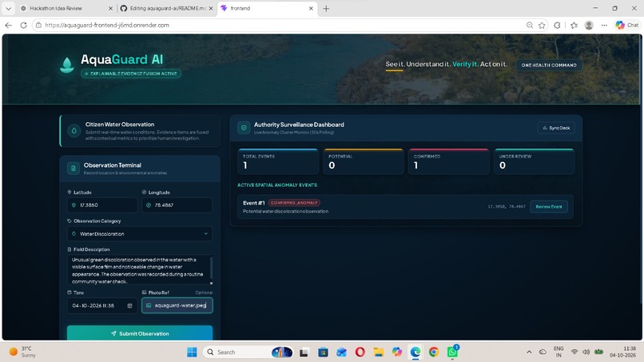Click the Citizen Water Observation drop icon

(74, 131)
